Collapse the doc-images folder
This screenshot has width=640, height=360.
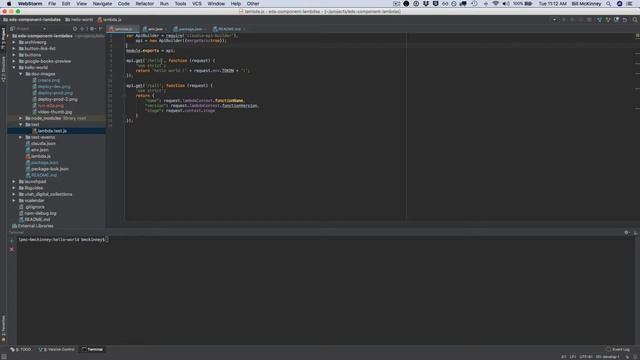20,74
